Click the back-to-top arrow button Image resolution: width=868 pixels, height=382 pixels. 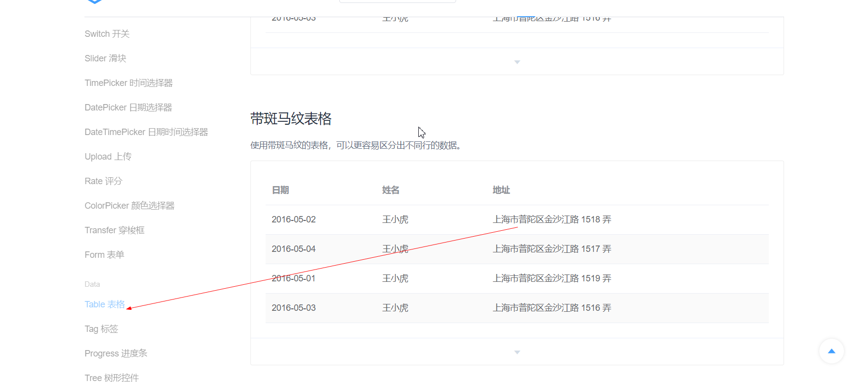point(831,351)
